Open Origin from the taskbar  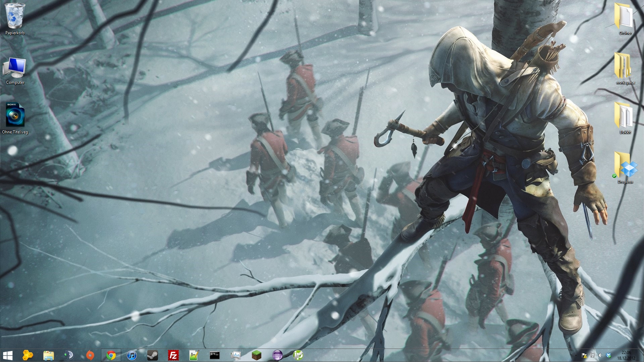point(90,355)
